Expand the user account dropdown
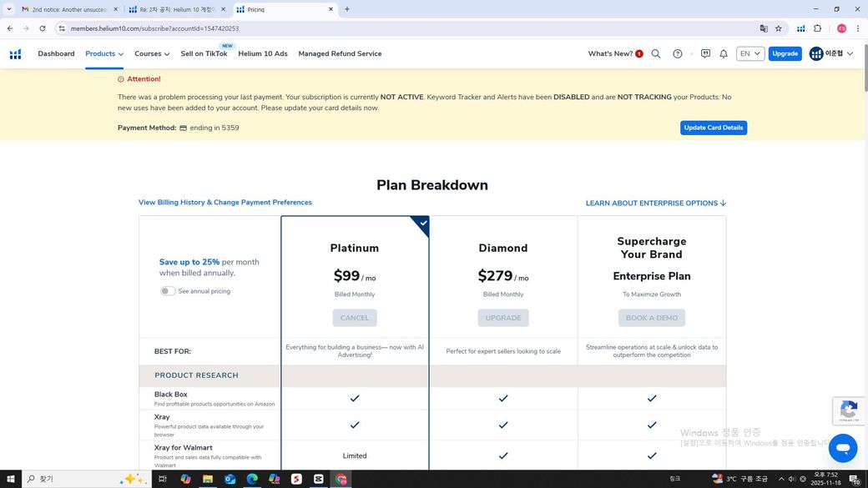The image size is (868, 488). point(831,53)
